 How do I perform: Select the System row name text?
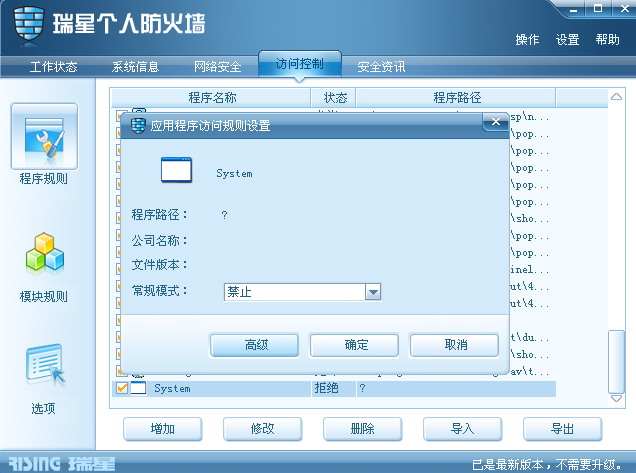172,389
